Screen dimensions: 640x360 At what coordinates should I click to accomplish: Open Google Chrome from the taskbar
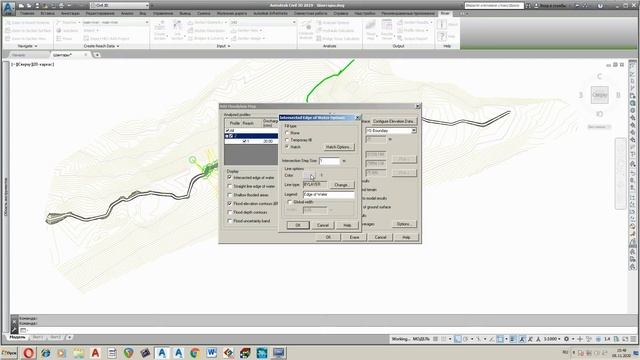coord(195,353)
